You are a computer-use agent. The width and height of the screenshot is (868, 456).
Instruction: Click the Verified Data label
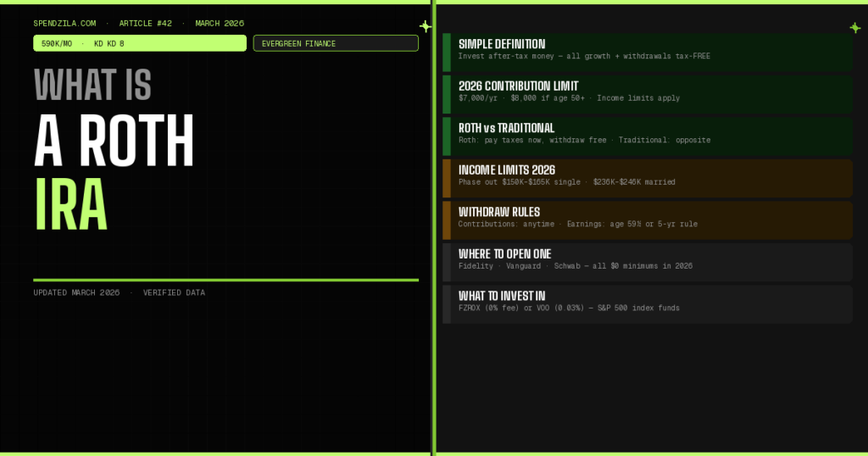pyautogui.click(x=174, y=292)
